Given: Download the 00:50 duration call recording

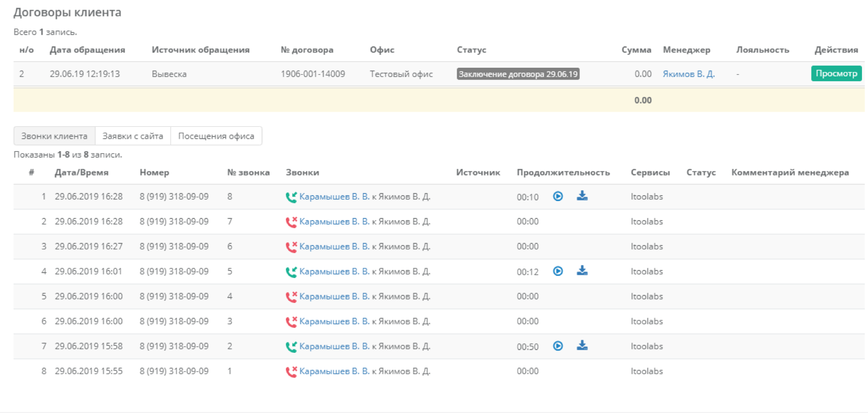Looking at the screenshot, I should 582,346.
